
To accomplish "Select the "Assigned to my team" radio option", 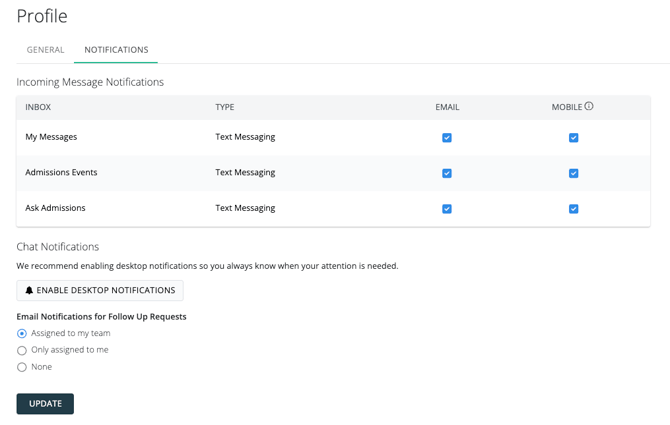I will click(22, 334).
